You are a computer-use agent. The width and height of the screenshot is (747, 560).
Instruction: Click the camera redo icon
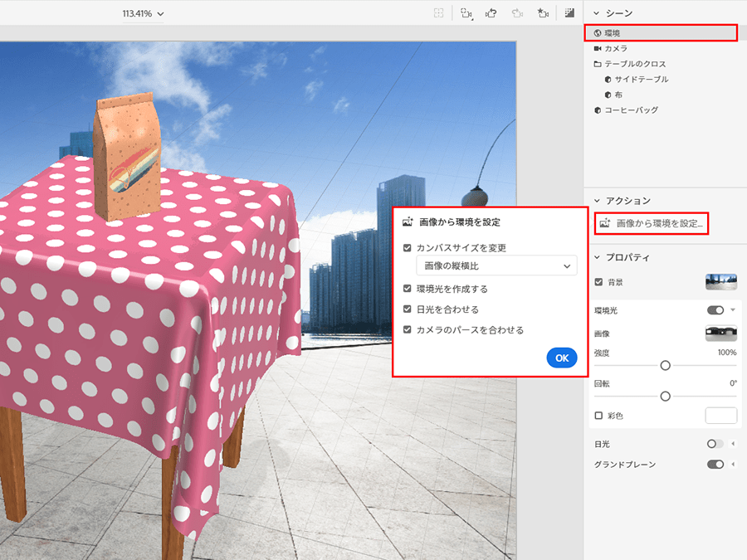[x=517, y=13]
